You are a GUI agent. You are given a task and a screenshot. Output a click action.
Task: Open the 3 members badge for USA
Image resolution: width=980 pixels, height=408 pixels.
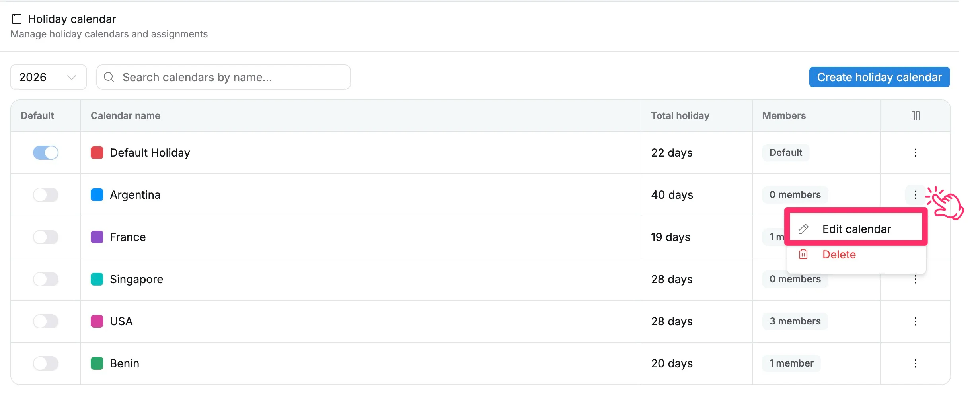795,321
